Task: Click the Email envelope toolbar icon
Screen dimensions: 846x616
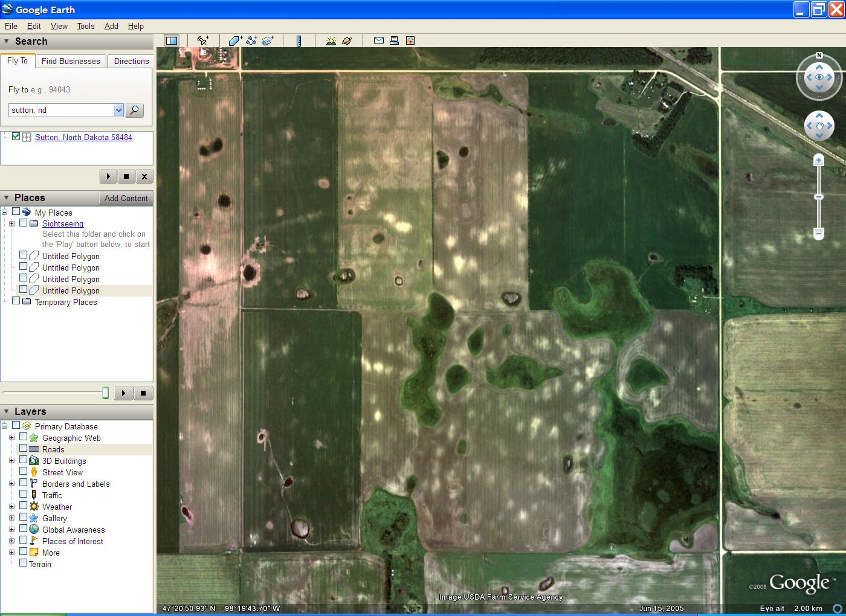Action: (379, 40)
